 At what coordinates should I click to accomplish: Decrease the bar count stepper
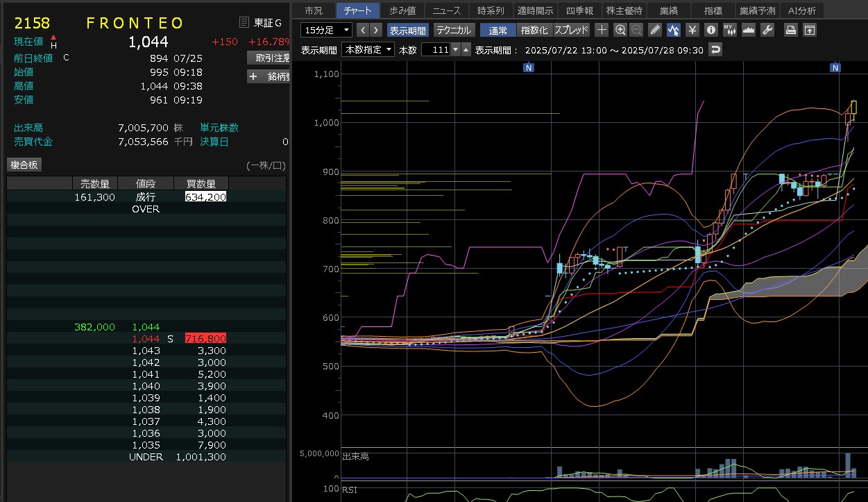(x=455, y=49)
